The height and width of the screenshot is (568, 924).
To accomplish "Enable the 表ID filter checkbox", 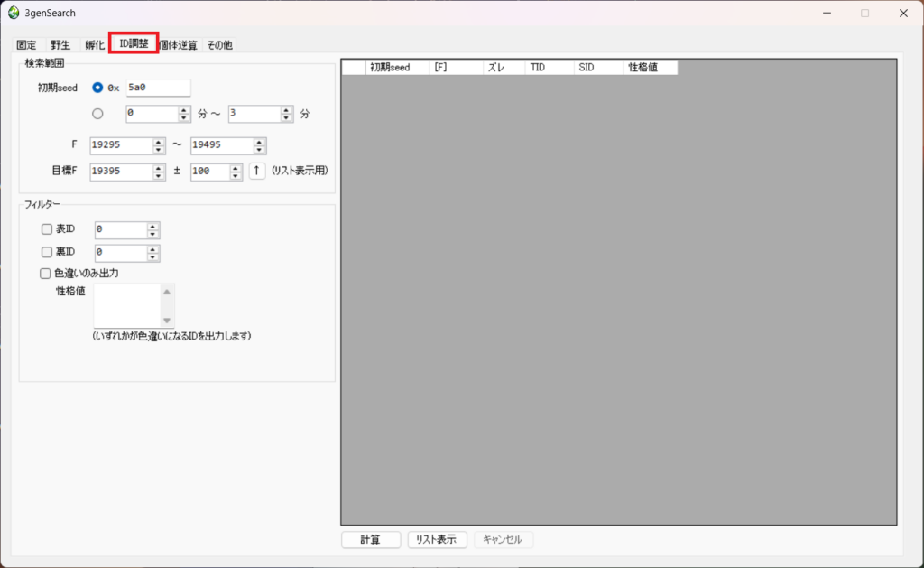I will pyautogui.click(x=46, y=228).
